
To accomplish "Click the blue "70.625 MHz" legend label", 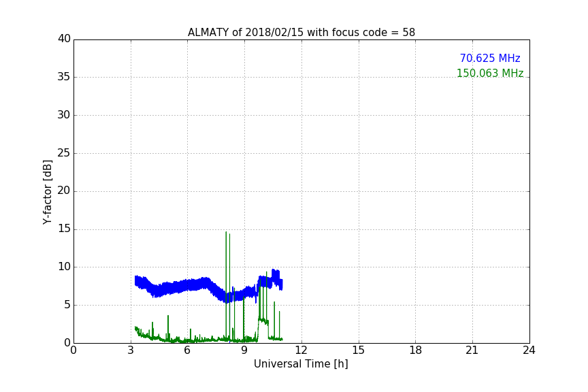I will (490, 59).
